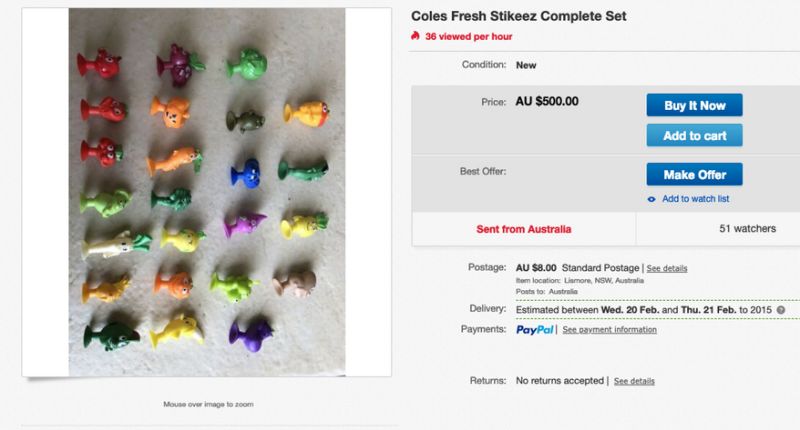
Task: Click the AU $8.00 Standard Postage text
Action: [x=577, y=268]
